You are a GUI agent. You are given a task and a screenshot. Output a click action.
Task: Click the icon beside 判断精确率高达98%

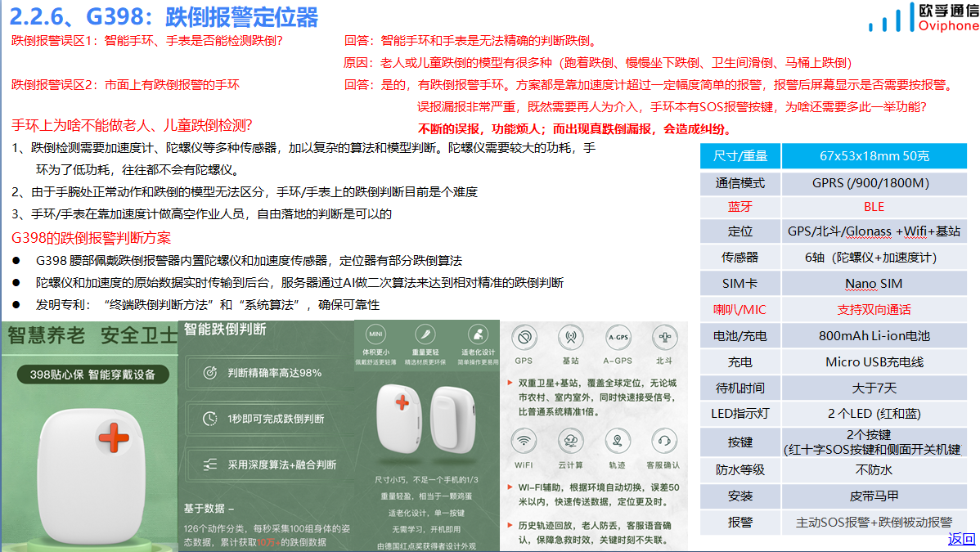click(210, 373)
